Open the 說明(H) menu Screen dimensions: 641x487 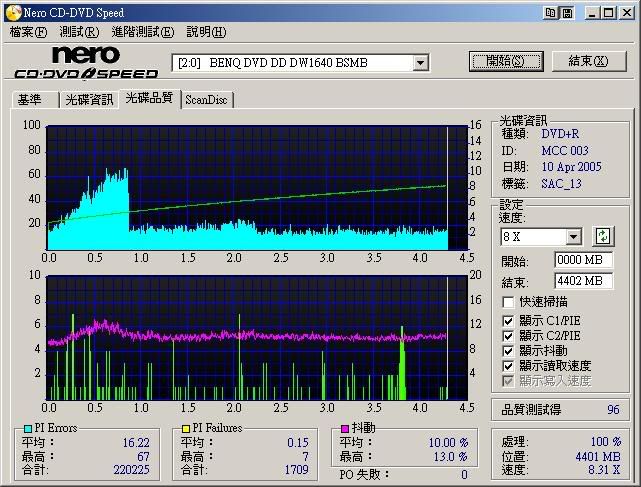[x=206, y=32]
